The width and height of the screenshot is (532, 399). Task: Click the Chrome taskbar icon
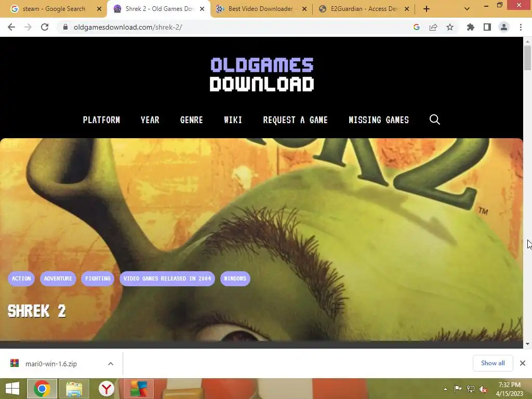point(42,389)
